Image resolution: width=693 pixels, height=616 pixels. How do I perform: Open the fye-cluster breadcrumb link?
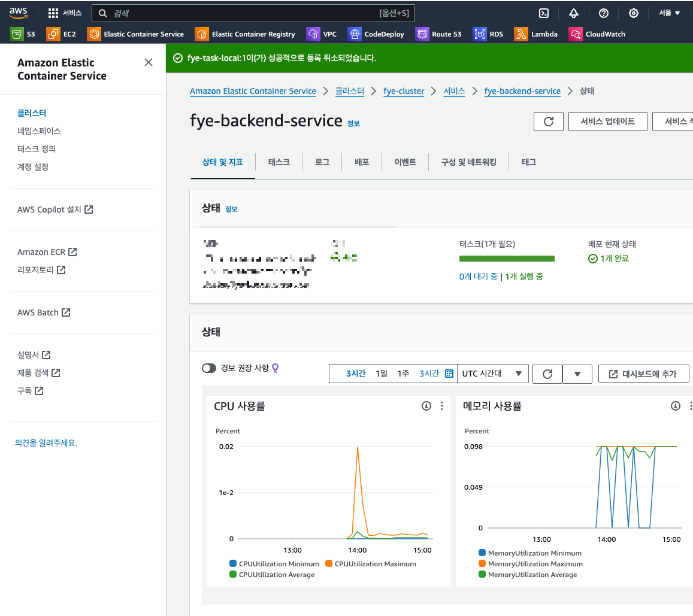pyautogui.click(x=404, y=91)
